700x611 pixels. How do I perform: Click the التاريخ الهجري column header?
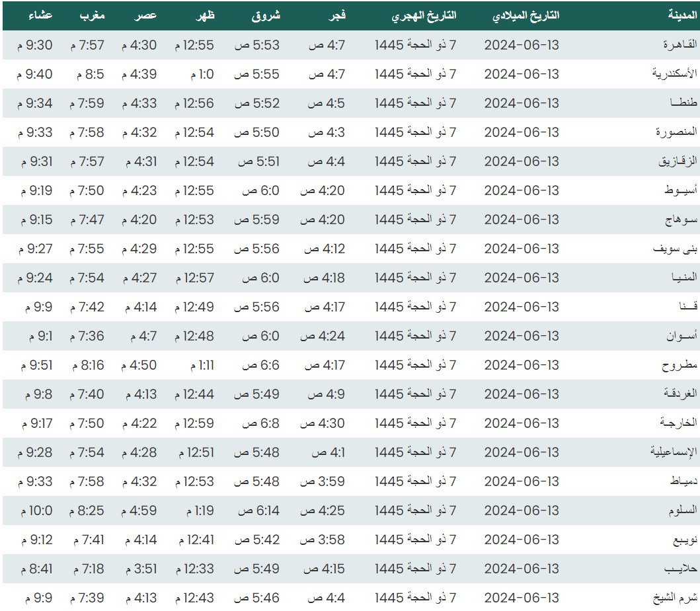coord(424,15)
